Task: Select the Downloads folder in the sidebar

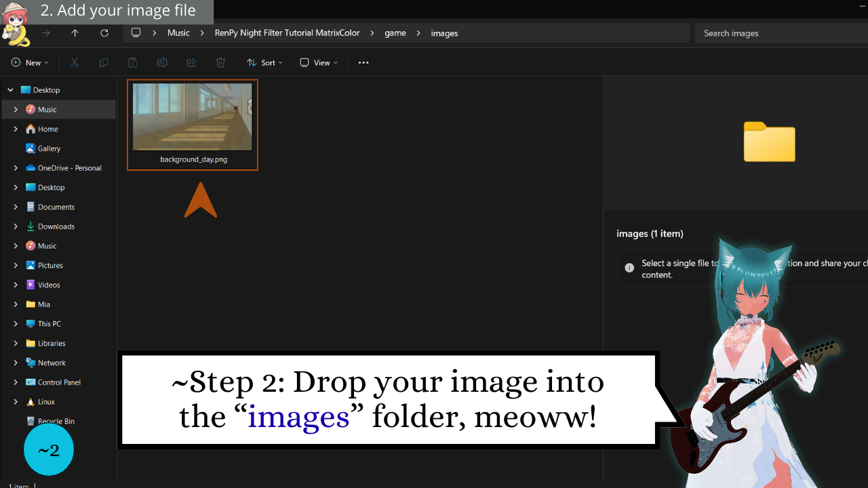Action: pyautogui.click(x=56, y=226)
